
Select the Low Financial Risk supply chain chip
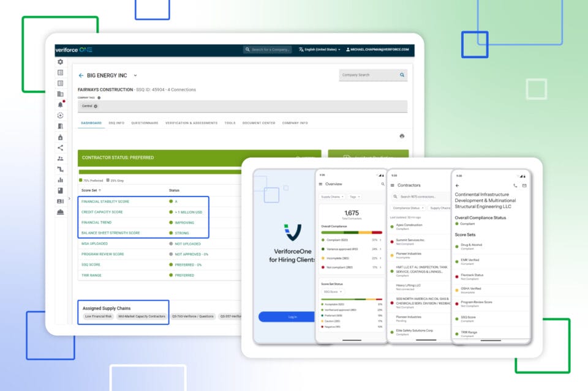98,316
